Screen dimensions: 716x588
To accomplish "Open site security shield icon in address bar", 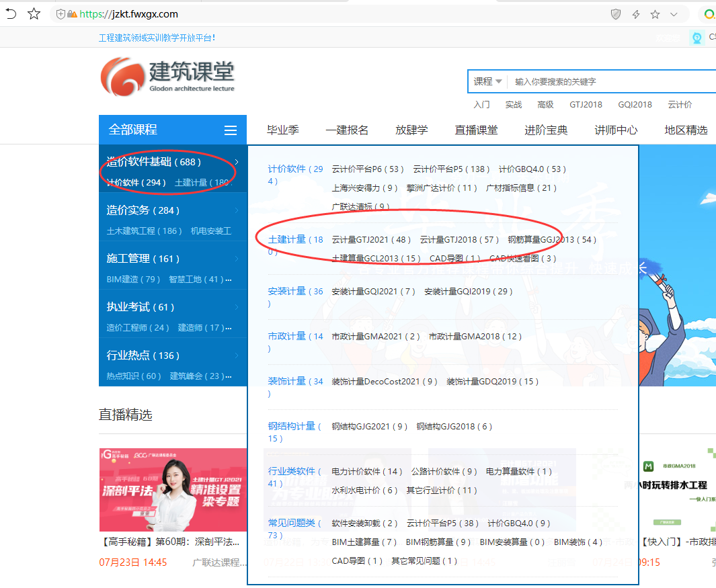I will point(61,14).
